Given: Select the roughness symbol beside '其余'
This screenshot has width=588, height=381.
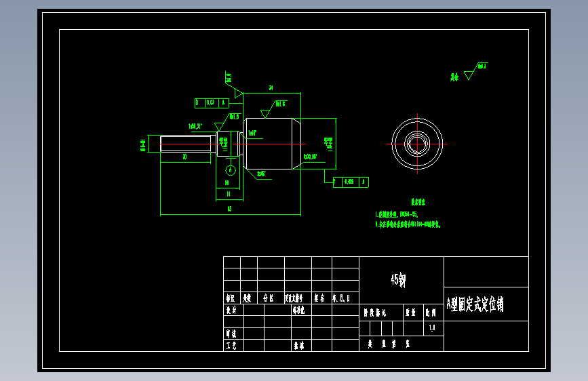Looking at the screenshot, I should [x=476, y=71].
